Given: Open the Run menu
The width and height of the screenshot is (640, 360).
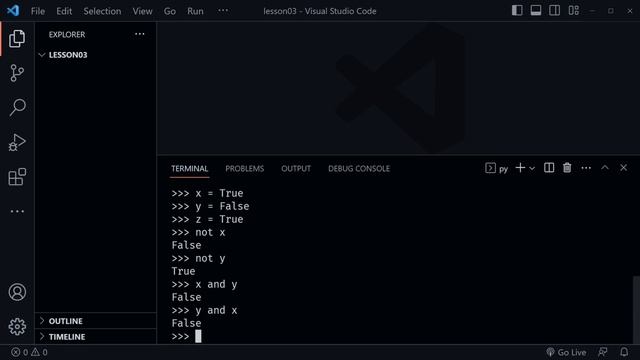Looking at the screenshot, I should (195, 11).
